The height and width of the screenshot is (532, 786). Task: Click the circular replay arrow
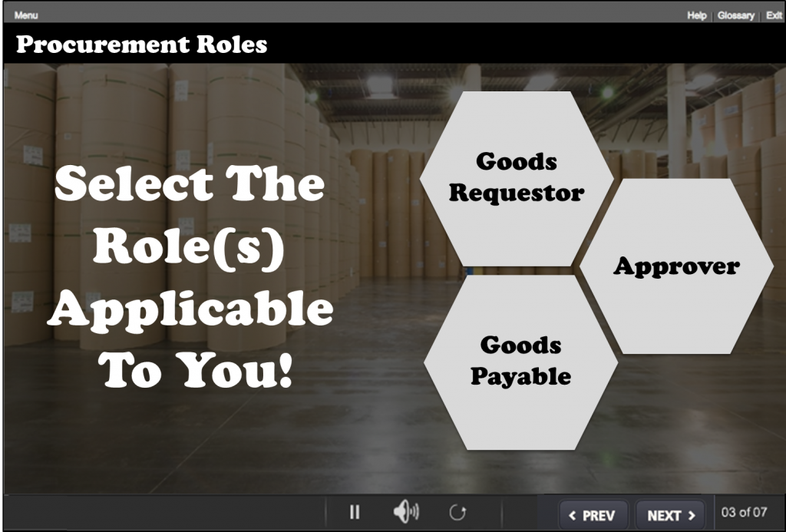[457, 511]
